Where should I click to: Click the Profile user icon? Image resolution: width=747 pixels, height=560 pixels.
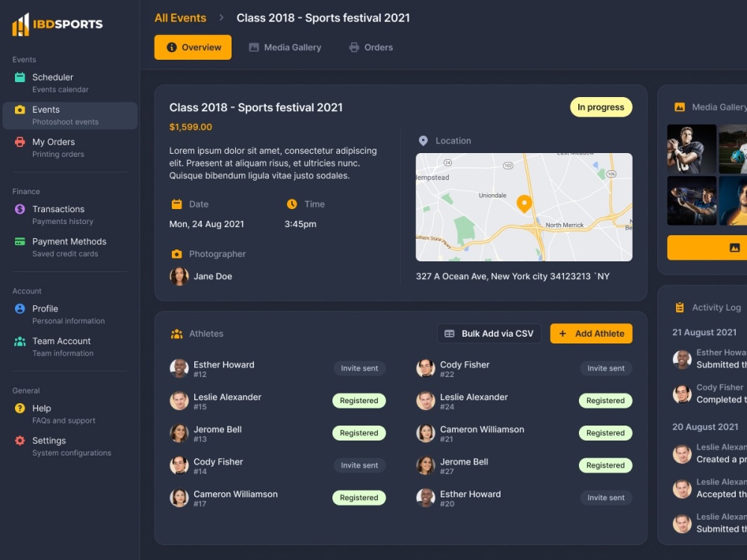pos(20,308)
